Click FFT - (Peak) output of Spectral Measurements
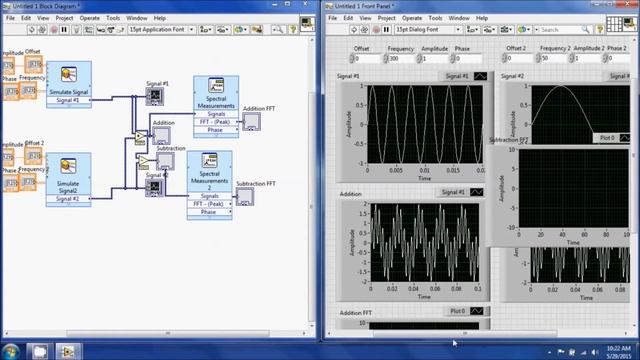Image resolution: width=640 pixels, height=360 pixels. point(216,122)
